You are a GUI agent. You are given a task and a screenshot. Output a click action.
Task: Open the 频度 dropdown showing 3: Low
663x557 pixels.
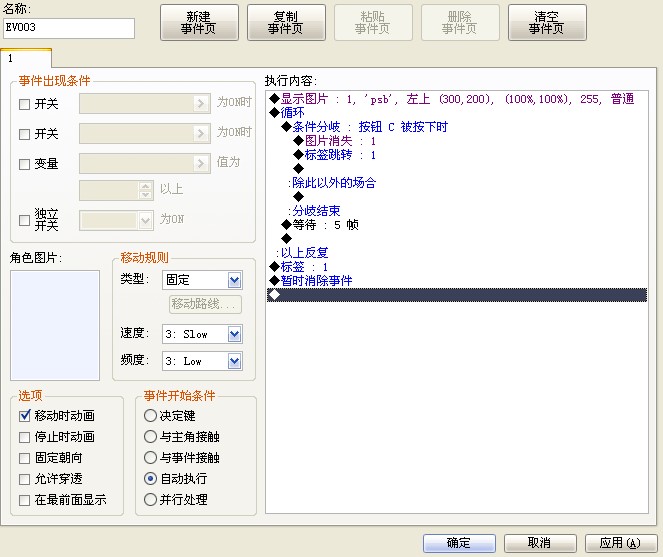tap(202, 361)
